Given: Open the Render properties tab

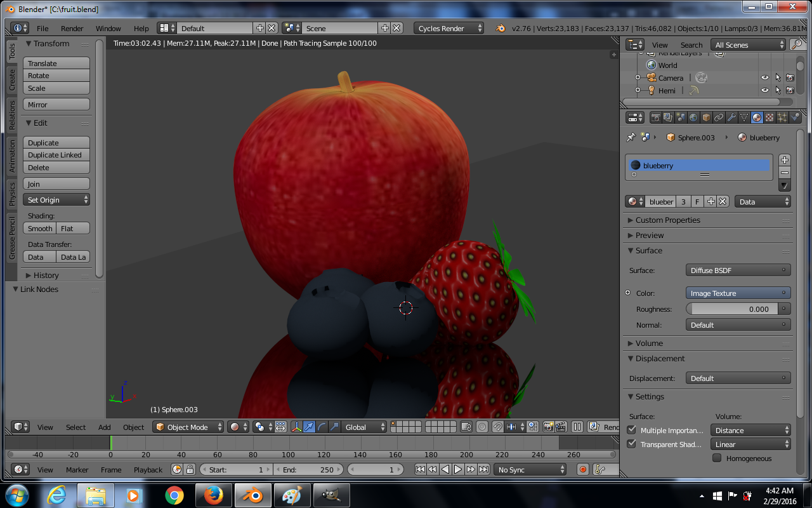Looking at the screenshot, I should point(656,117).
